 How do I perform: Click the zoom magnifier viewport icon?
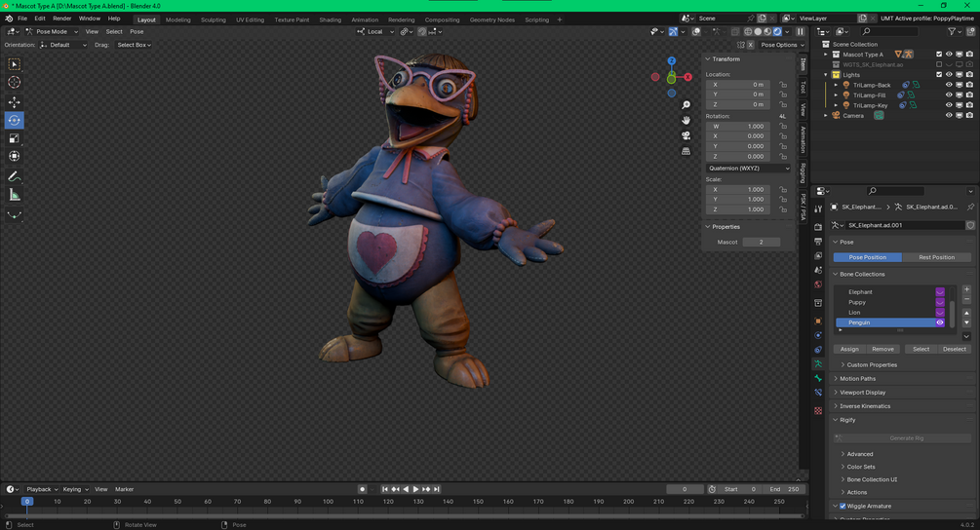pyautogui.click(x=686, y=105)
